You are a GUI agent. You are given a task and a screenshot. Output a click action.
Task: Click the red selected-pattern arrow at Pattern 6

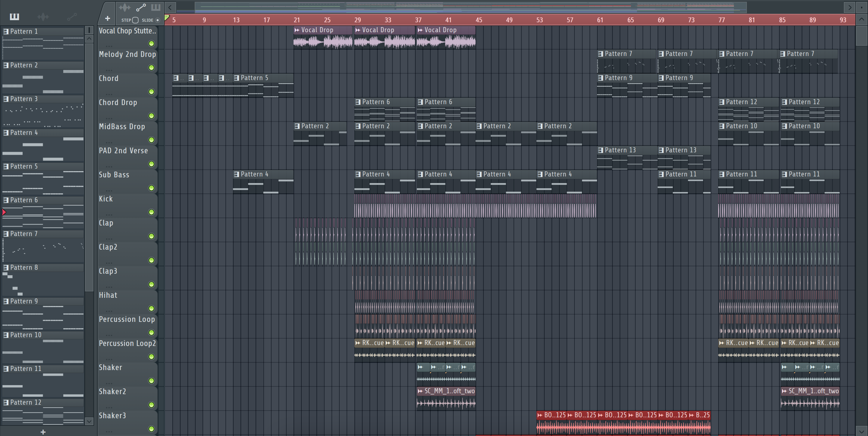4,212
